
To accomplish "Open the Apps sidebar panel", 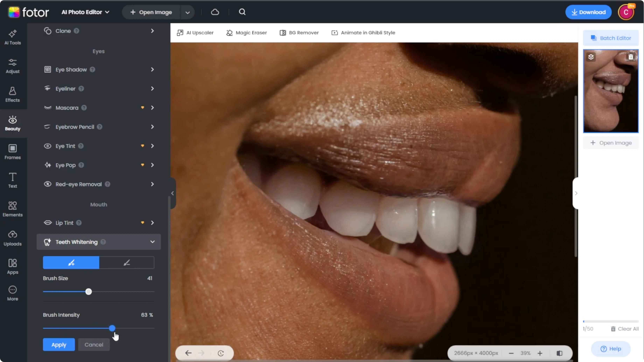I will [x=12, y=267].
